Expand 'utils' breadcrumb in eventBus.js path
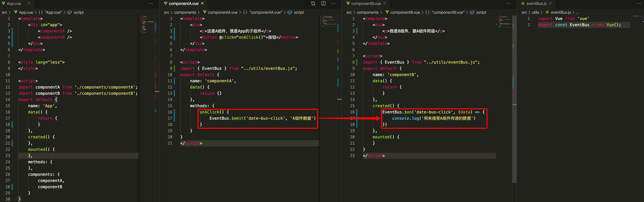This screenshot has width=644, height=202. click(535, 12)
